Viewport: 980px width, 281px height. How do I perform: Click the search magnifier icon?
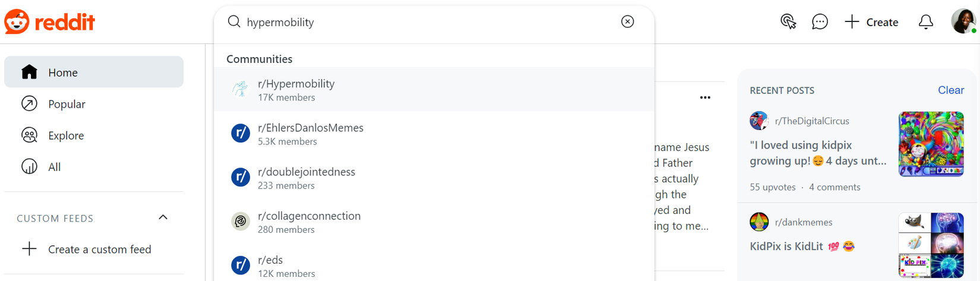(x=234, y=22)
